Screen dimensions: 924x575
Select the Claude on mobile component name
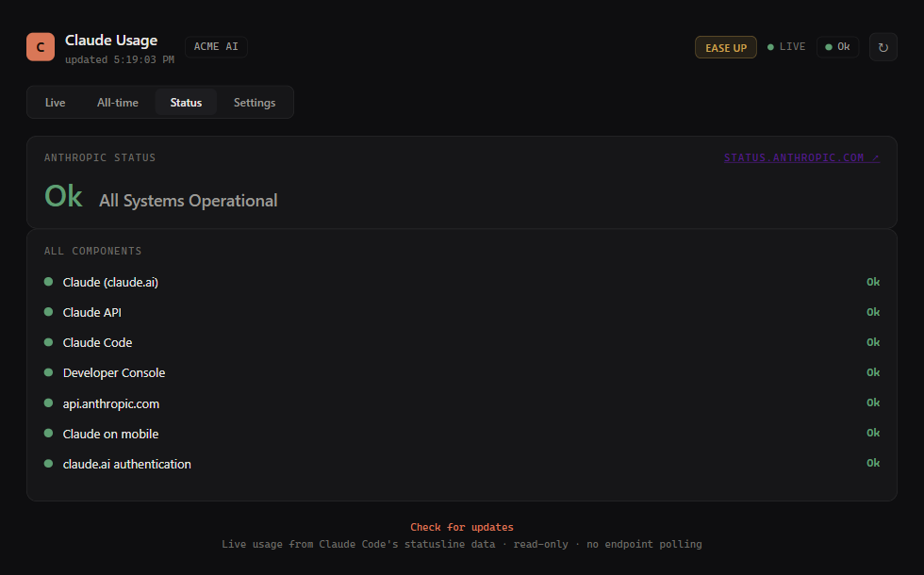coord(110,435)
